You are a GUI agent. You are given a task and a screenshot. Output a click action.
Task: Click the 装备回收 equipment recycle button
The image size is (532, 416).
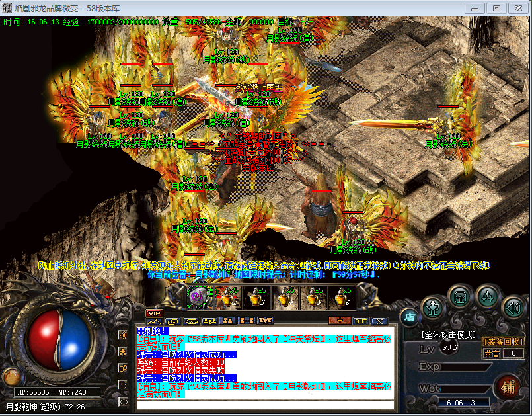[x=503, y=342]
